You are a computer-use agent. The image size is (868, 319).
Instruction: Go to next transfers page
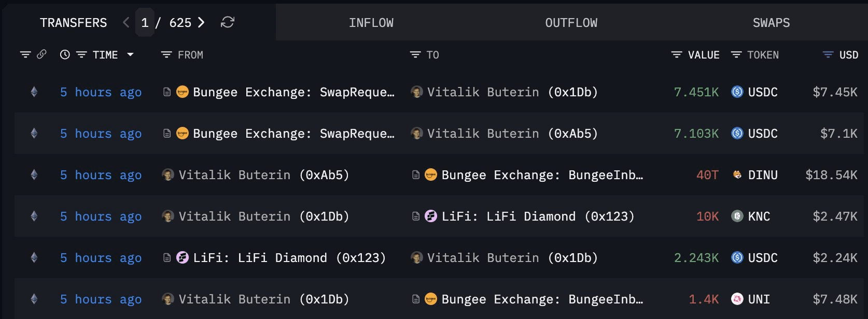(201, 22)
